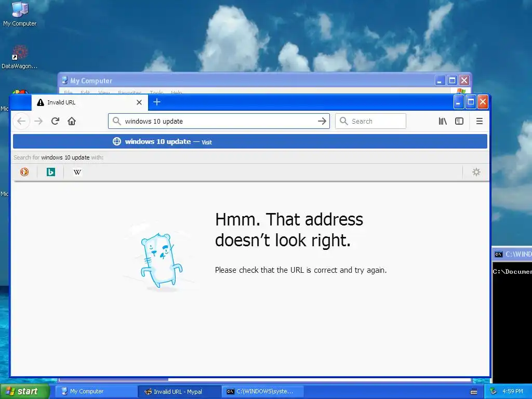Click the magnifier icon in the address bar
The width and height of the screenshot is (532, 399).
(117, 121)
